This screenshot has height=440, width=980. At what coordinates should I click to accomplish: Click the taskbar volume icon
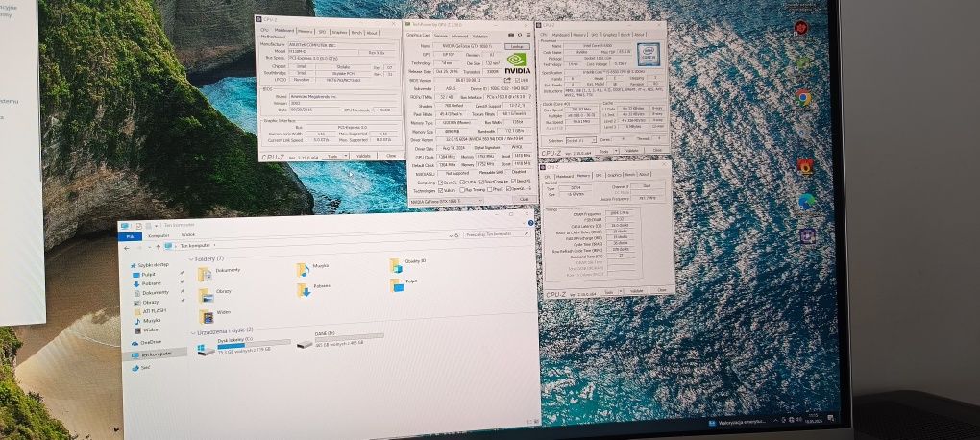point(798,420)
